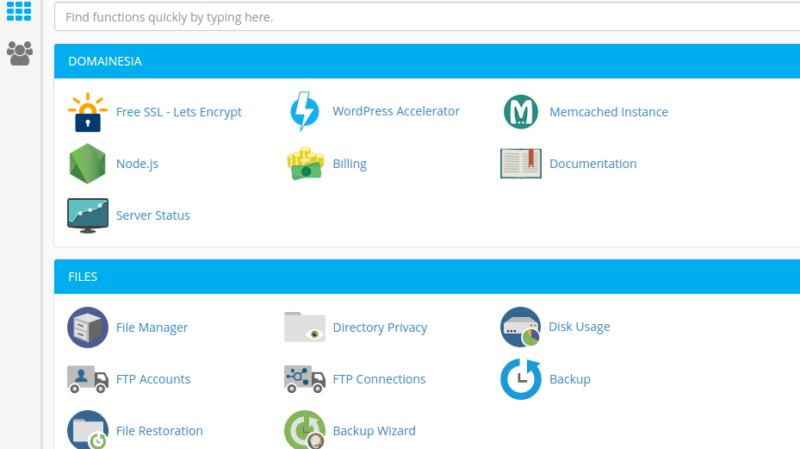Open the Billing text link

click(x=349, y=164)
